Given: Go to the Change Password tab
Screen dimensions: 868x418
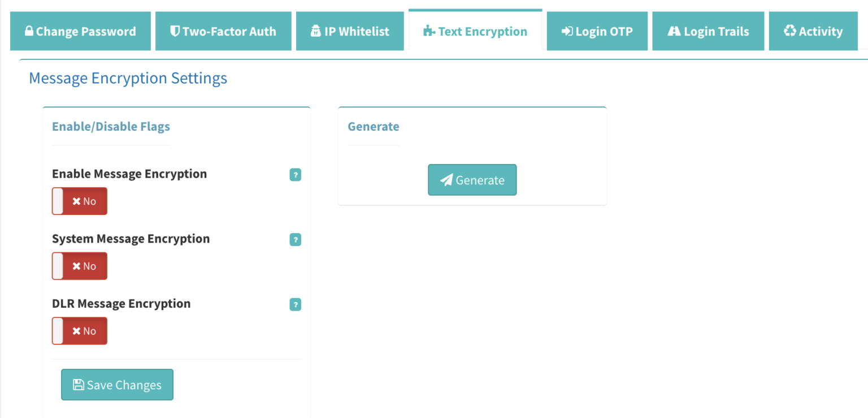Looking at the screenshot, I should coord(80,31).
